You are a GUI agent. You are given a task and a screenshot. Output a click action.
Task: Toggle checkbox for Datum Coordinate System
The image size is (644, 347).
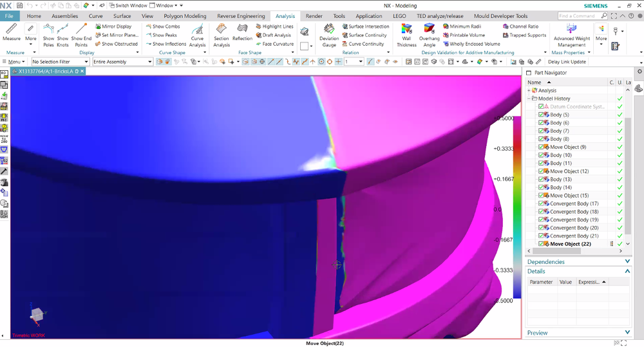[541, 106]
